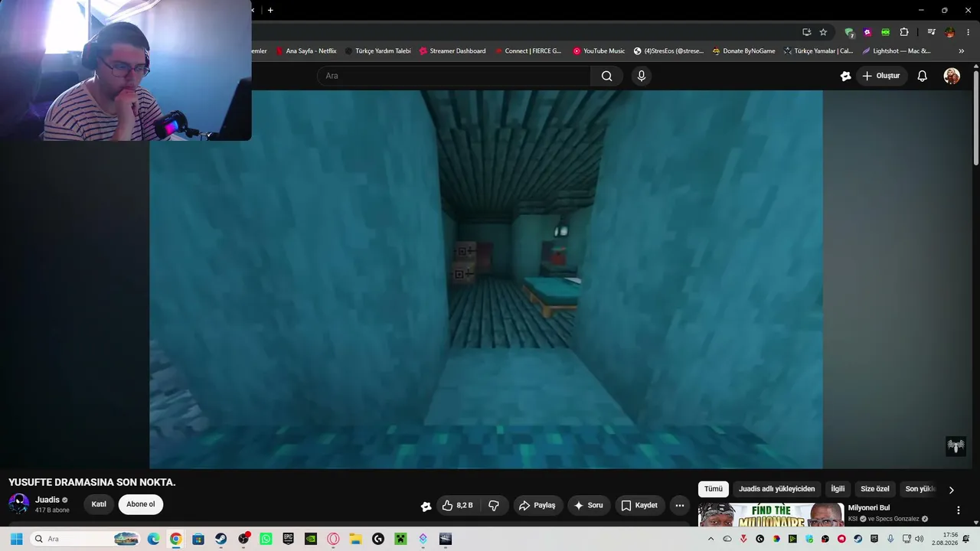The image size is (980, 551).
Task: Open the Juadis channel name link
Action: (47, 500)
